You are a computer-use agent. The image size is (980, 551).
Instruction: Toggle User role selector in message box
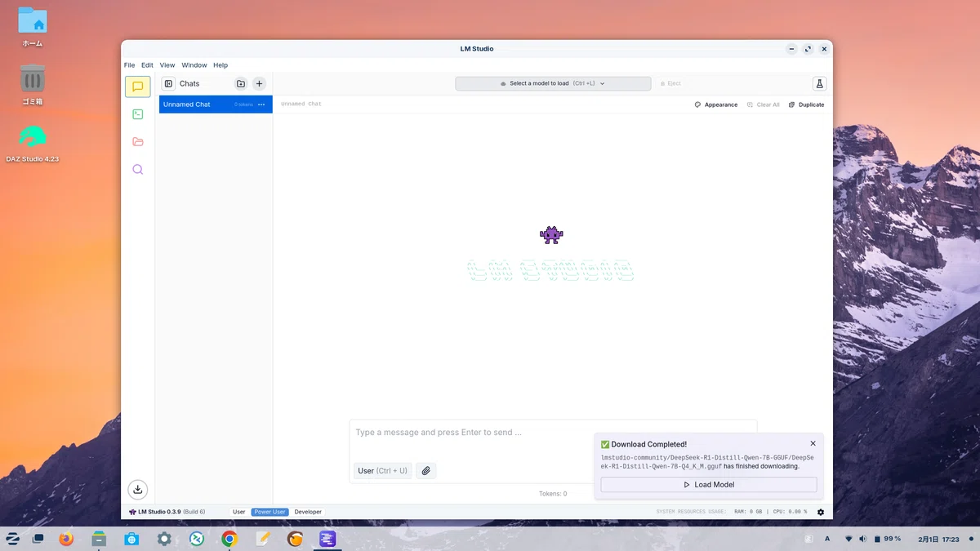(x=383, y=470)
